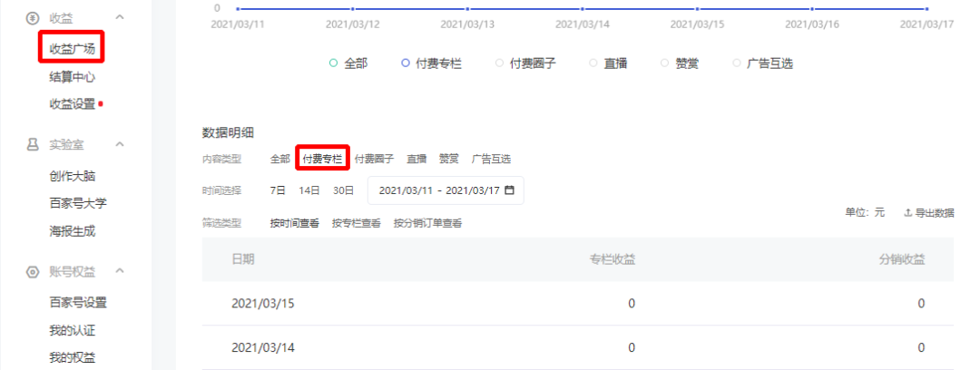Open 收益广场 in the sidebar

tap(72, 49)
